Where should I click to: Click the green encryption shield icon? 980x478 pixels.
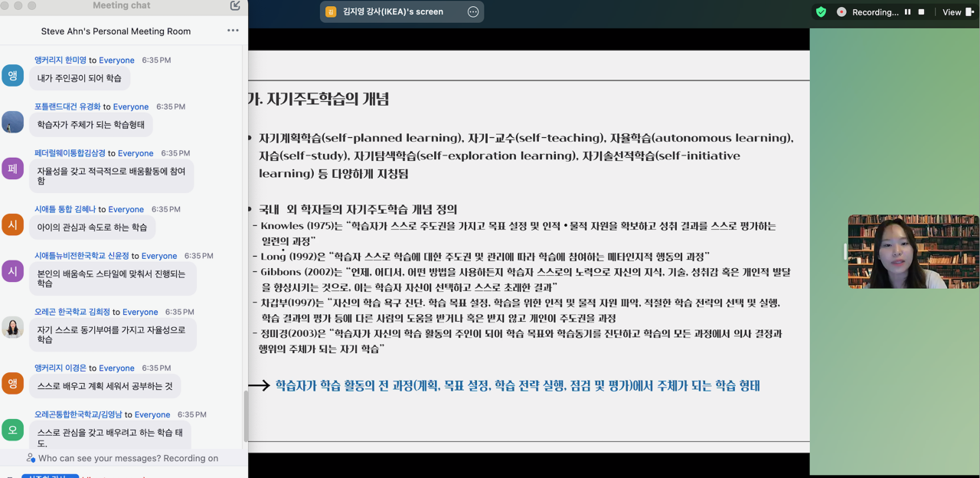pyautogui.click(x=821, y=12)
